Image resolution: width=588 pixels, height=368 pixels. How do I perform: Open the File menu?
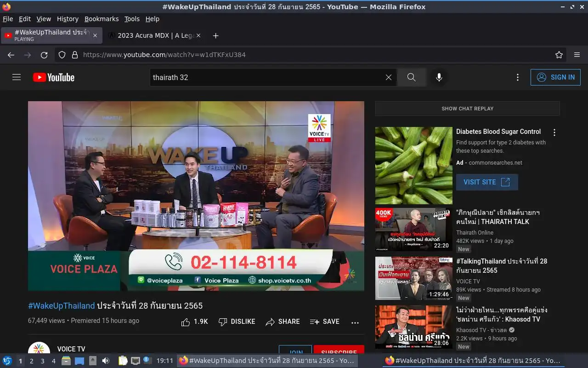[x=8, y=19]
